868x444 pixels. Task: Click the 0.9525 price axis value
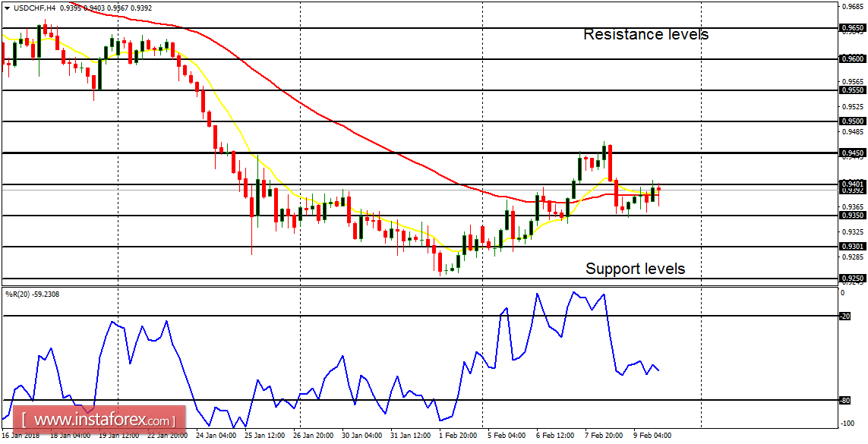(x=852, y=106)
